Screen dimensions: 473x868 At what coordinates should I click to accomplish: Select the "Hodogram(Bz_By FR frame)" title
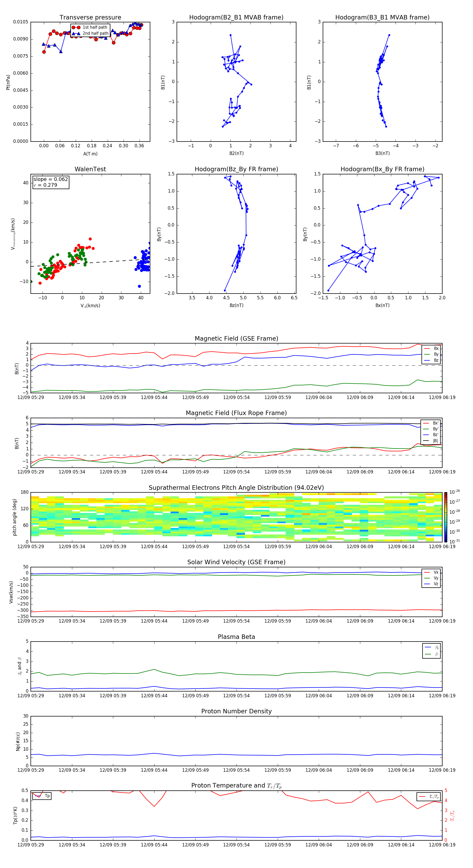[236, 169]
